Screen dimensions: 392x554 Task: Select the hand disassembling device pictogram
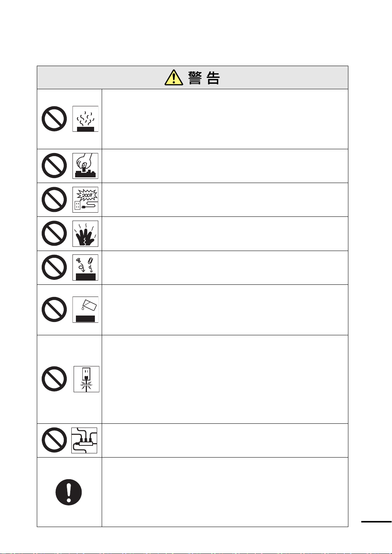point(85,166)
